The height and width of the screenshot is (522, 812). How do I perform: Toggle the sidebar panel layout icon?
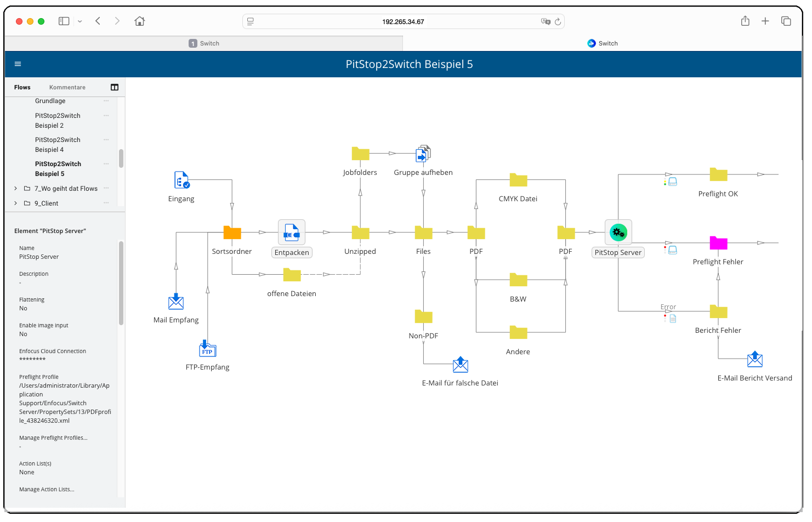[x=114, y=87]
